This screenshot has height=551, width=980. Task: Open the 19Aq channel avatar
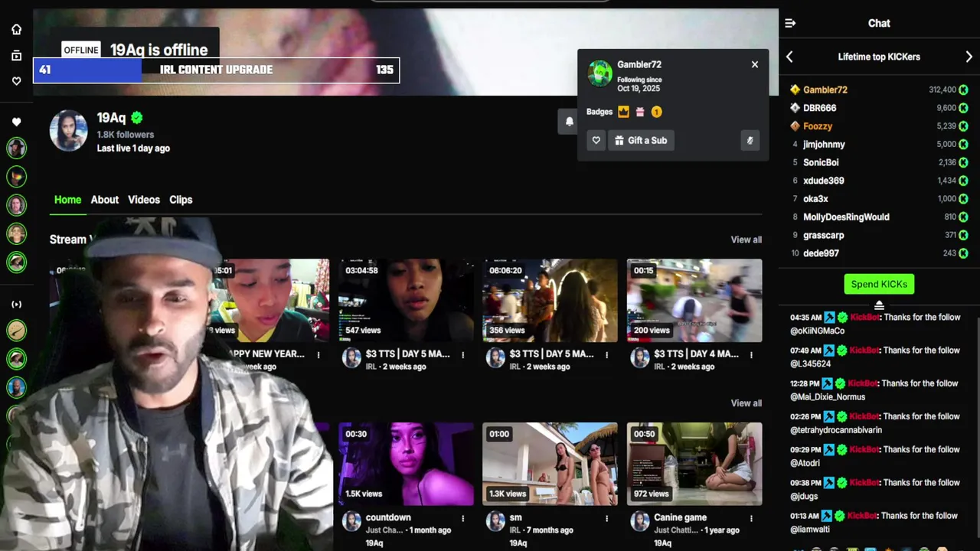[68, 131]
